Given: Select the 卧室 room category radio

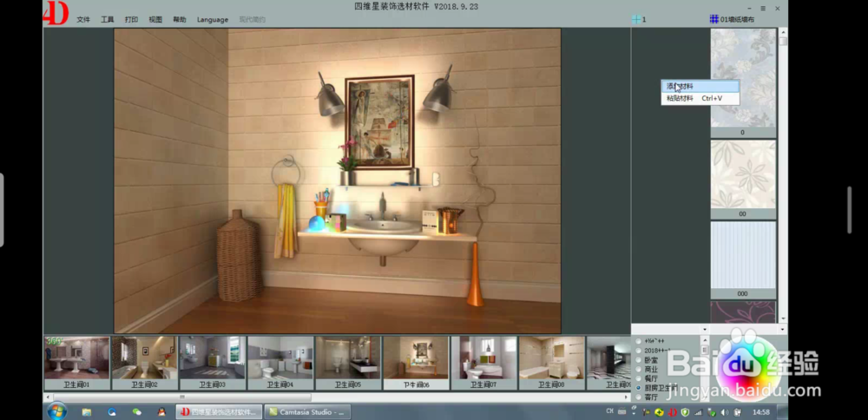Looking at the screenshot, I should (639, 359).
